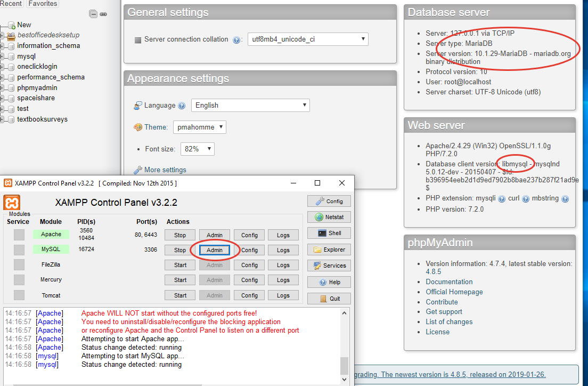Click the collation list icon in General settings
Image resolution: width=588 pixels, height=386 pixels.
coord(138,40)
